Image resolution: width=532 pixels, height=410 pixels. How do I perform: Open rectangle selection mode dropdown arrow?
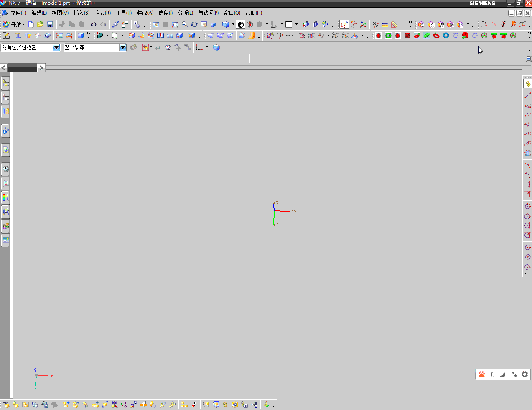[x=207, y=47]
